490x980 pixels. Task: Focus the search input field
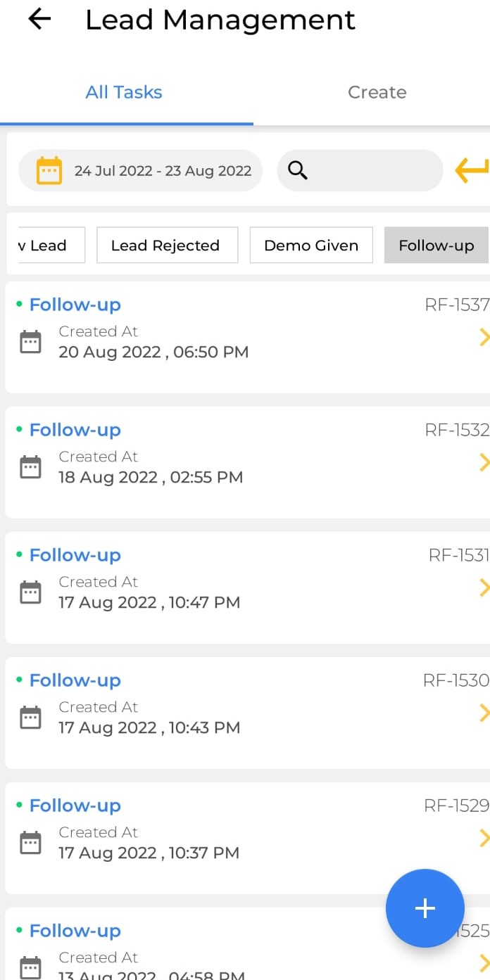(x=360, y=170)
